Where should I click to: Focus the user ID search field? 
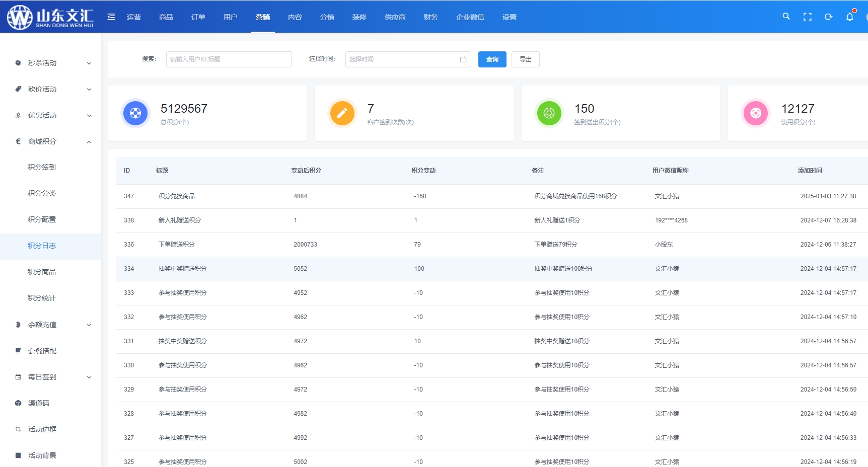coord(229,59)
